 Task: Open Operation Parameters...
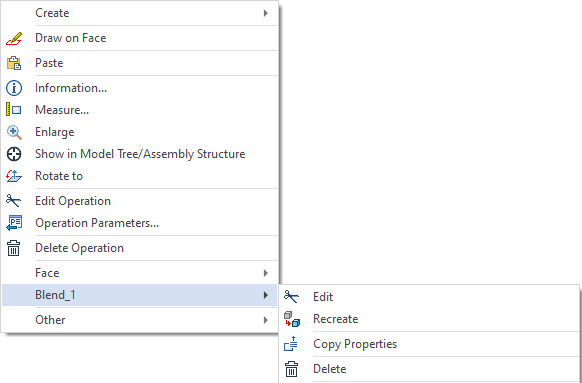140,223
